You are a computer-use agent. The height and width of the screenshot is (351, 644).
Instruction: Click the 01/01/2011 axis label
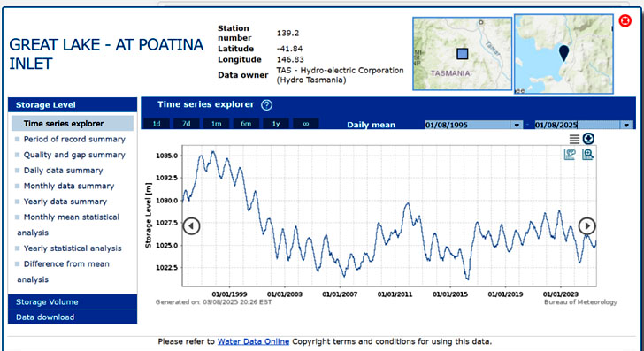(x=395, y=294)
